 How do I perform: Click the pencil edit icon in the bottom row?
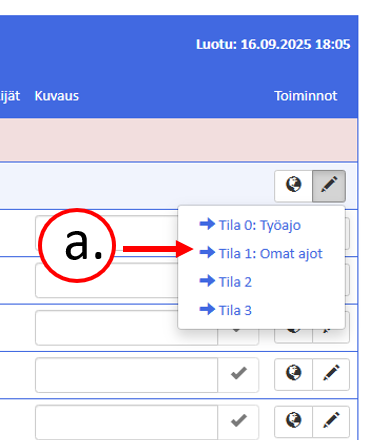[331, 421]
